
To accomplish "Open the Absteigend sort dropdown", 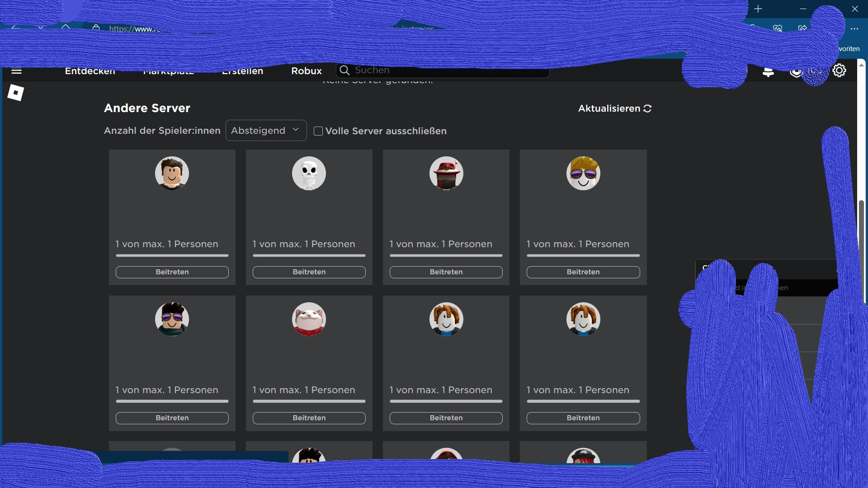I will pos(266,131).
